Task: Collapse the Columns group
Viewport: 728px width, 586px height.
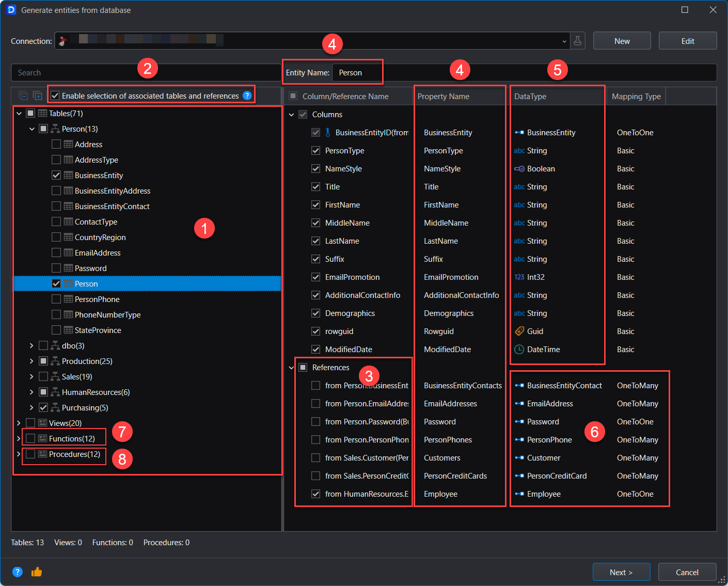Action: coord(291,114)
